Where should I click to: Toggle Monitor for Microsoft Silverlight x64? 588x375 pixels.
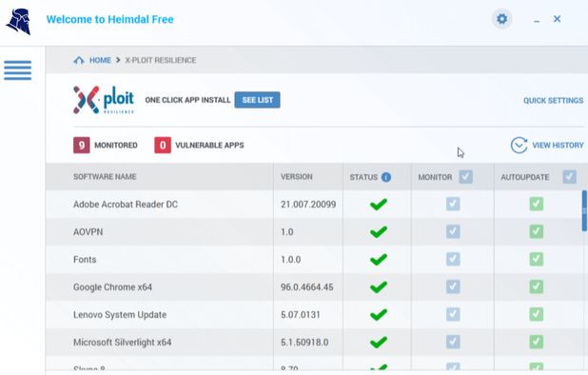coord(453,342)
